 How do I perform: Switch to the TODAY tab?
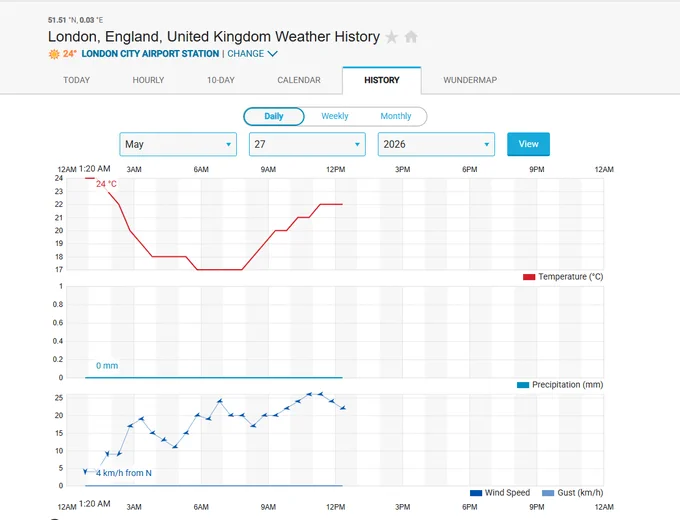pyautogui.click(x=76, y=80)
